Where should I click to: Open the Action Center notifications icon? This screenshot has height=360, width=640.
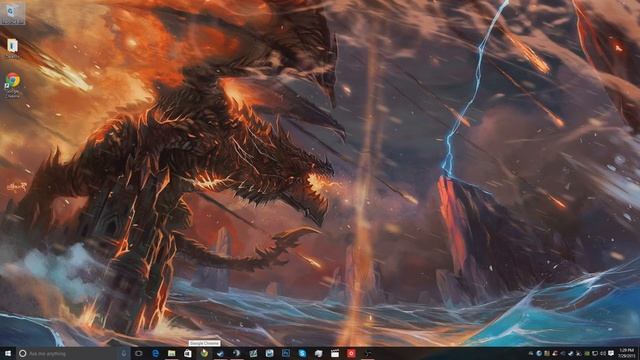point(611,353)
